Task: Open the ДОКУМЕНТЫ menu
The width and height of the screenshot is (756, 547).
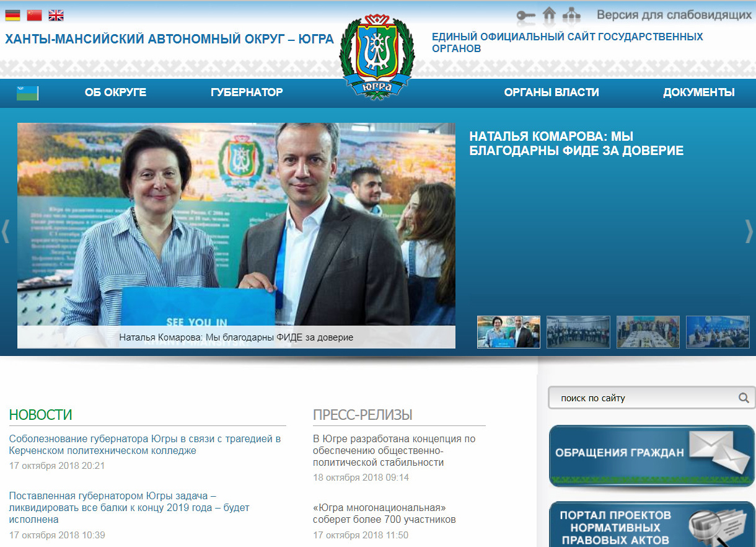Action: [698, 92]
